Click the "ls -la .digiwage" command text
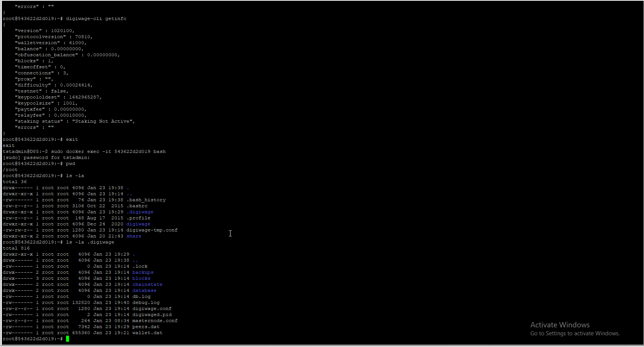 click(x=90, y=242)
